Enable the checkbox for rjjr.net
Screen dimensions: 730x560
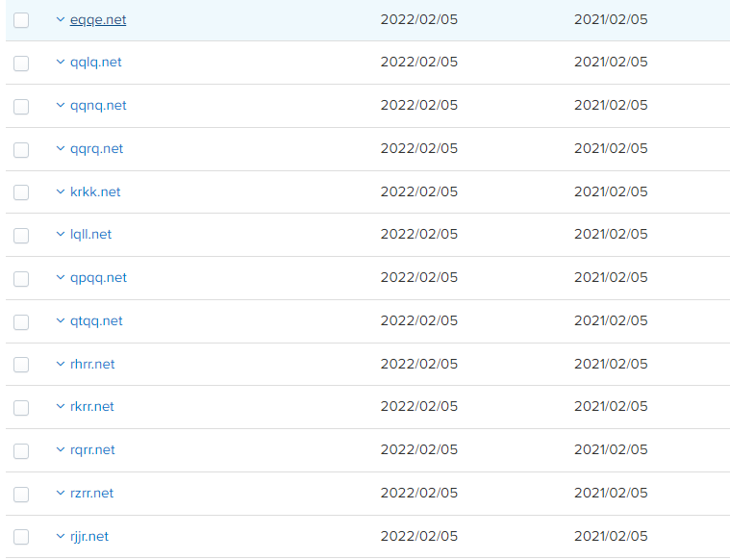(21, 537)
